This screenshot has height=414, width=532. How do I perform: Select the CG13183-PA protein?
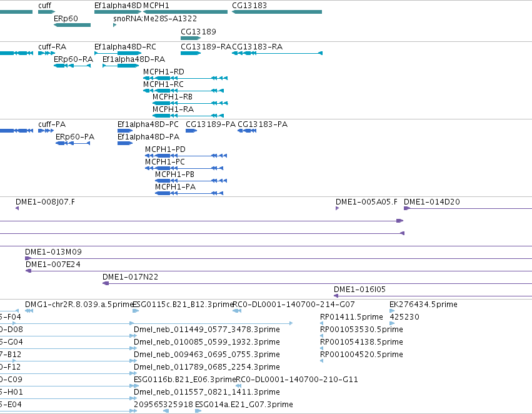point(247,131)
